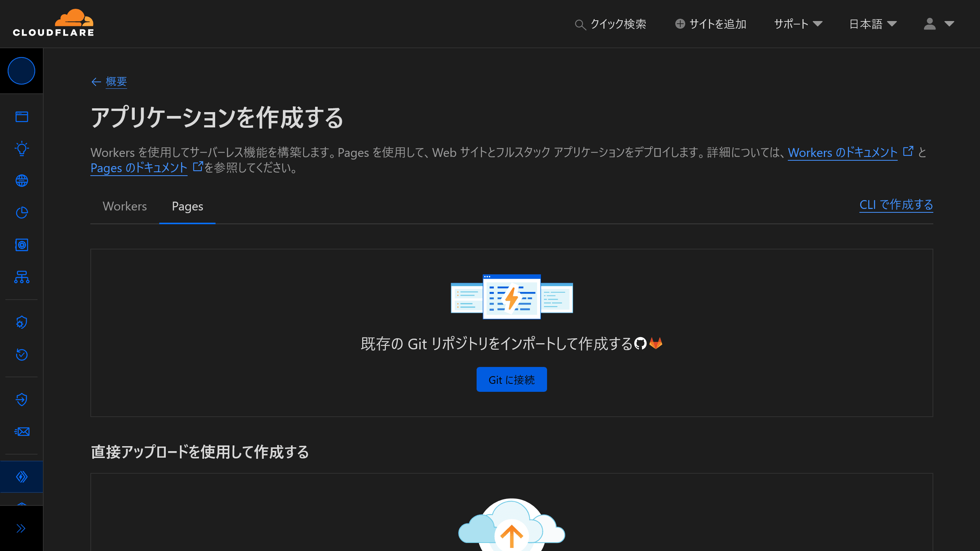Open the account avatar circle in sidebar

(x=21, y=71)
